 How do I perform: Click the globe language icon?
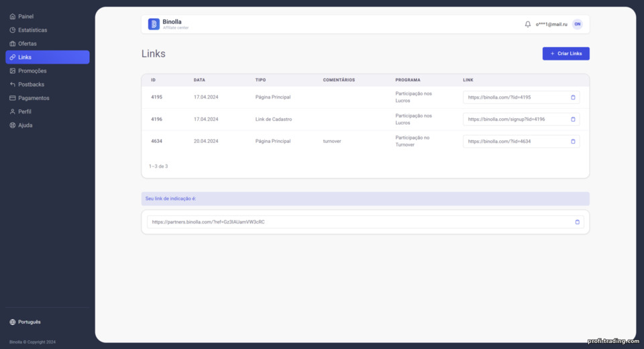[12, 322]
